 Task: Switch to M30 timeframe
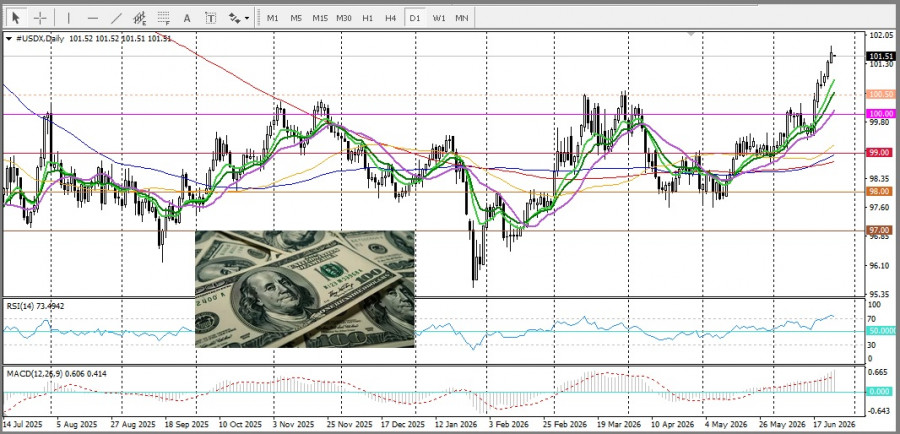(344, 18)
